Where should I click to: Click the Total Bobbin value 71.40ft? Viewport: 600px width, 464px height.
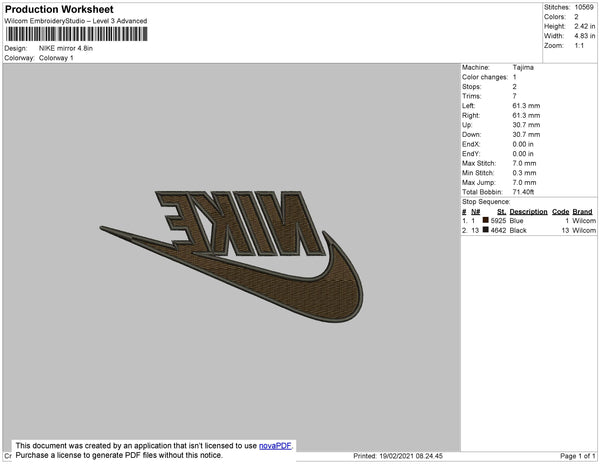523,192
